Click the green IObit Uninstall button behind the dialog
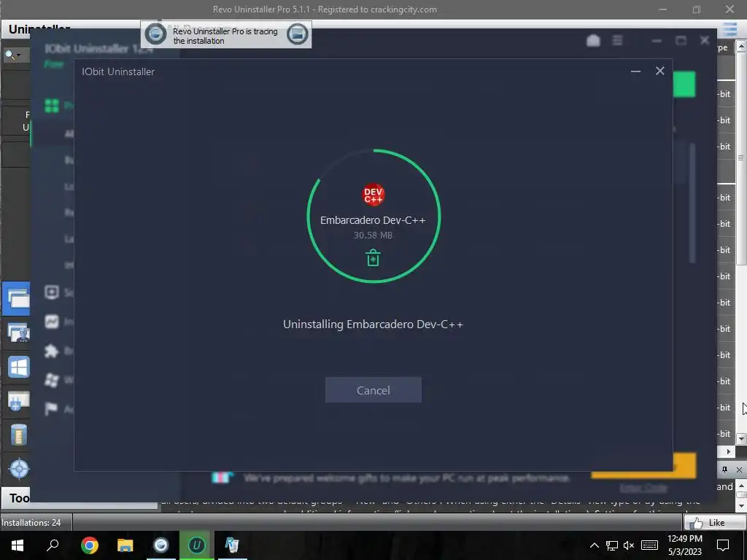This screenshot has height=560, width=747. [x=684, y=85]
